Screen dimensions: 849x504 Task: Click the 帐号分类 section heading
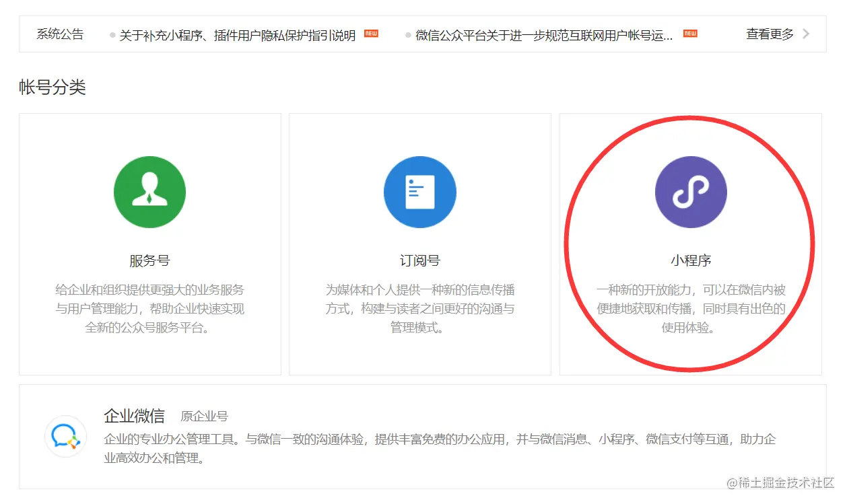(x=53, y=87)
